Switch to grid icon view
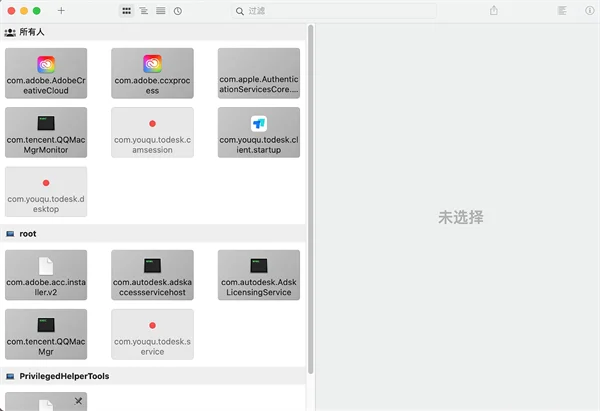This screenshot has height=411, width=600. tap(126, 11)
